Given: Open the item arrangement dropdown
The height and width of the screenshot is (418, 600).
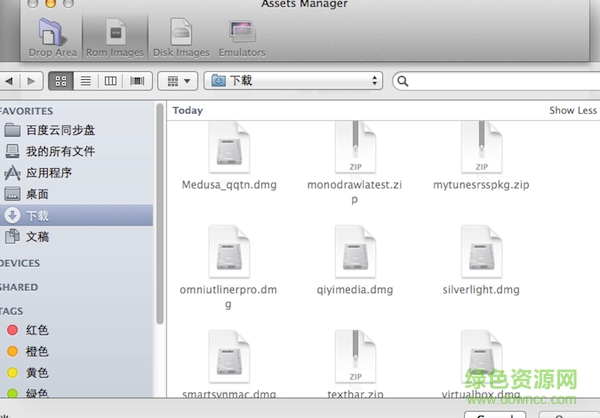Looking at the screenshot, I should tap(178, 81).
